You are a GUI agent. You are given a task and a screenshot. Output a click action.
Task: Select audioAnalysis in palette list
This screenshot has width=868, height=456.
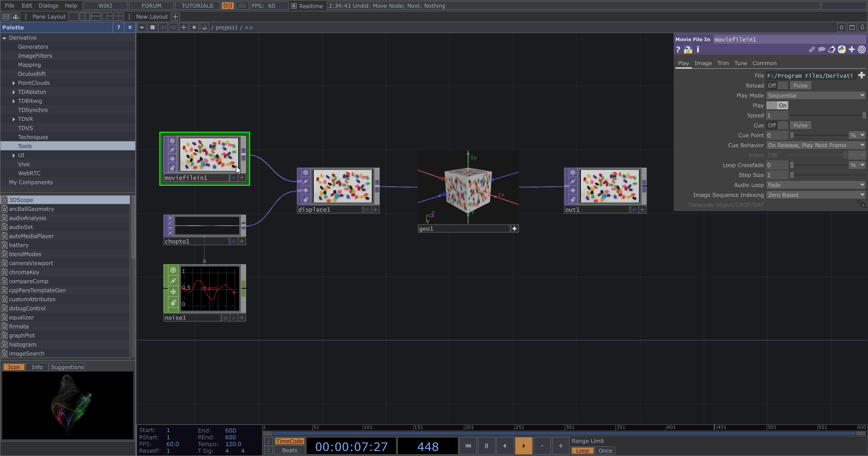point(28,218)
